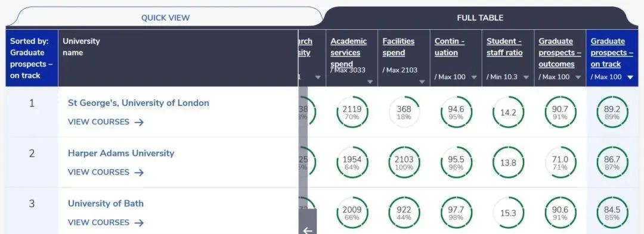Click the left scroll arrow button
The height and width of the screenshot is (234, 644).
(x=308, y=221)
